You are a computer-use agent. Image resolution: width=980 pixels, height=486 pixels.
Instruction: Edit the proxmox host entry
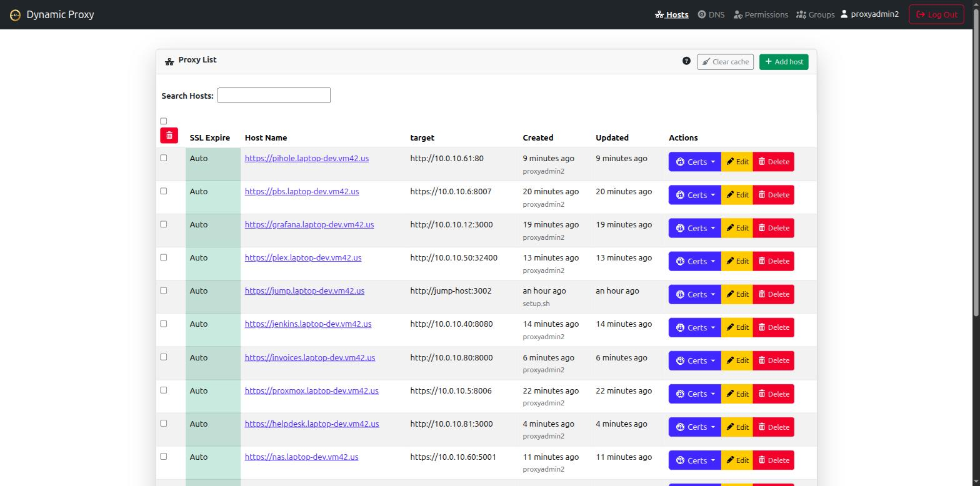click(737, 394)
